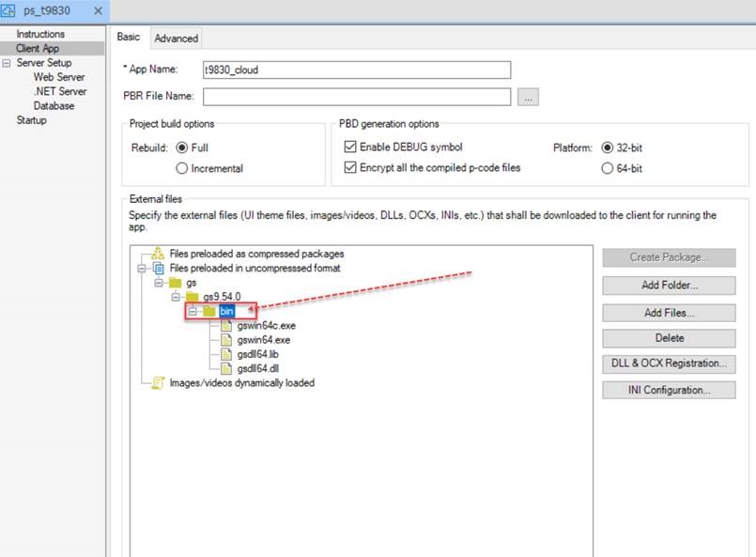The image size is (756, 557).
Task: Click the gs folder icon
Action: coord(175,283)
